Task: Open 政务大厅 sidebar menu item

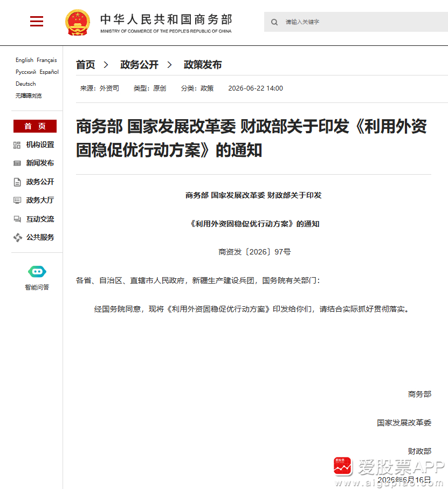Action: point(40,200)
